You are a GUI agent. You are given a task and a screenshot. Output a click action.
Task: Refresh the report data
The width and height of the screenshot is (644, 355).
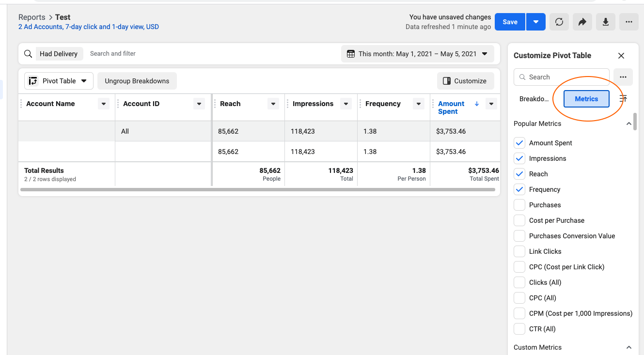click(559, 22)
